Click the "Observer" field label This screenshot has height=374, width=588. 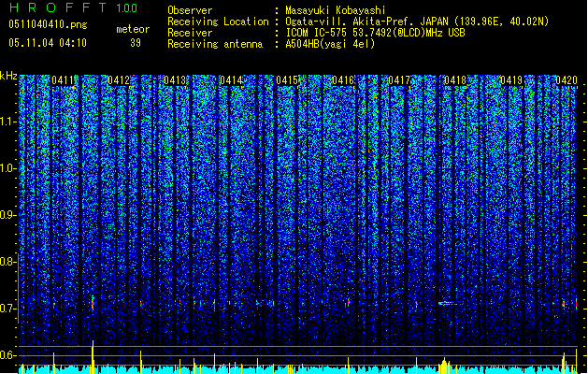point(190,10)
